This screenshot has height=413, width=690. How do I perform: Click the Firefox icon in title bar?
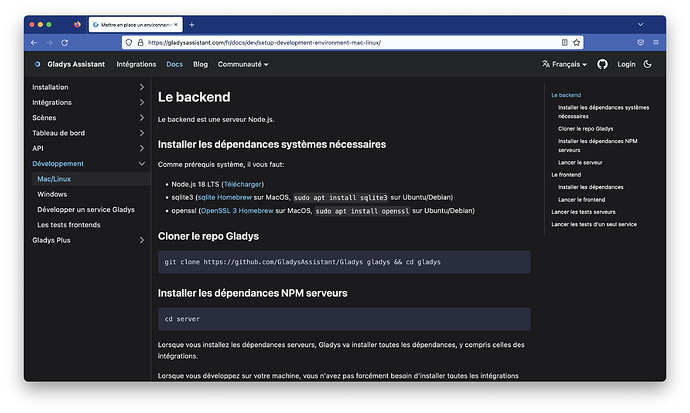pyautogui.click(x=77, y=25)
